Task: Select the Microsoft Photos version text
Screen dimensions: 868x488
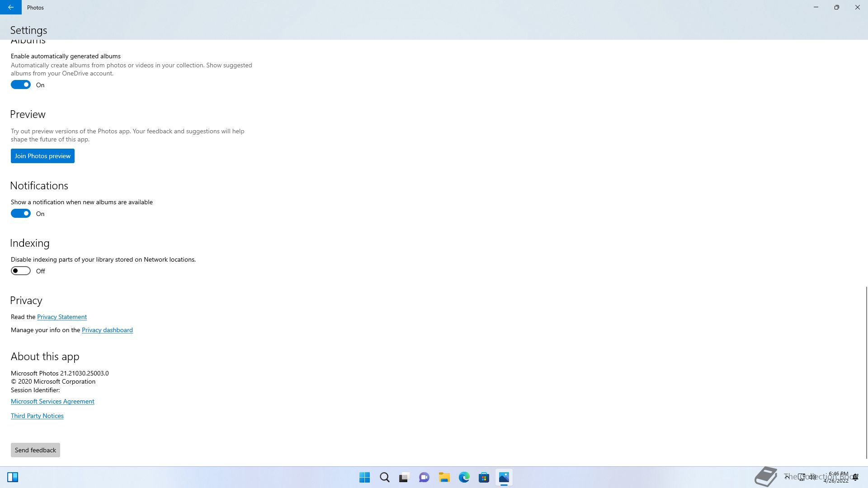Action: (60, 373)
